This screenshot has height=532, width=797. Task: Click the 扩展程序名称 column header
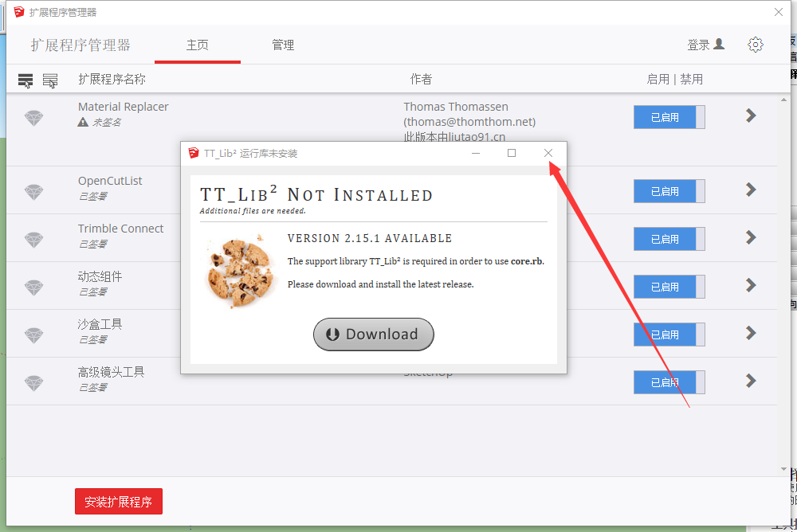112,80
